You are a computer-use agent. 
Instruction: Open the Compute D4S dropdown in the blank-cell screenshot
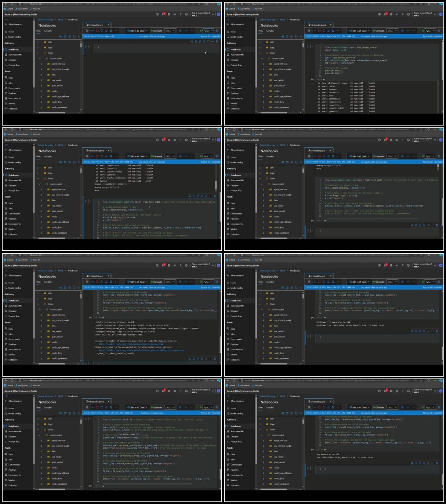point(170,31)
